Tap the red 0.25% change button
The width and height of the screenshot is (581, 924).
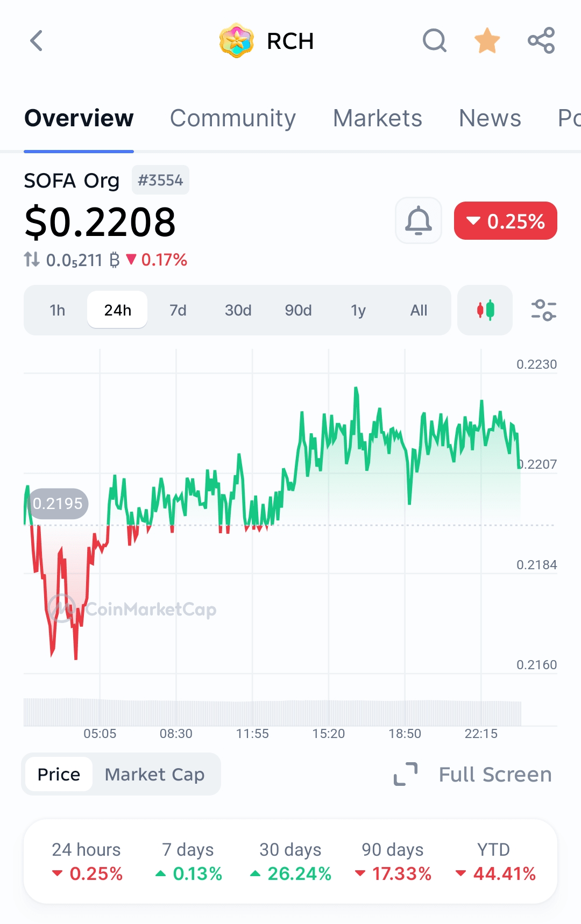[x=506, y=221]
